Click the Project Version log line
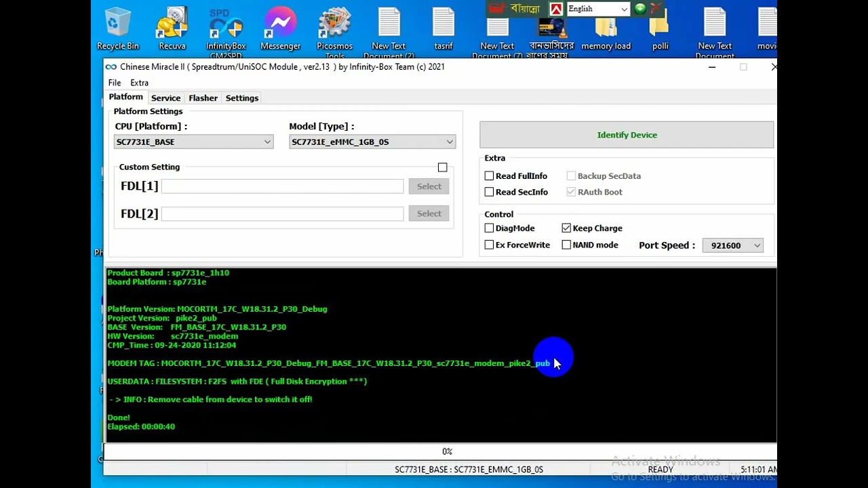This screenshot has width=868, height=488. click(x=162, y=318)
